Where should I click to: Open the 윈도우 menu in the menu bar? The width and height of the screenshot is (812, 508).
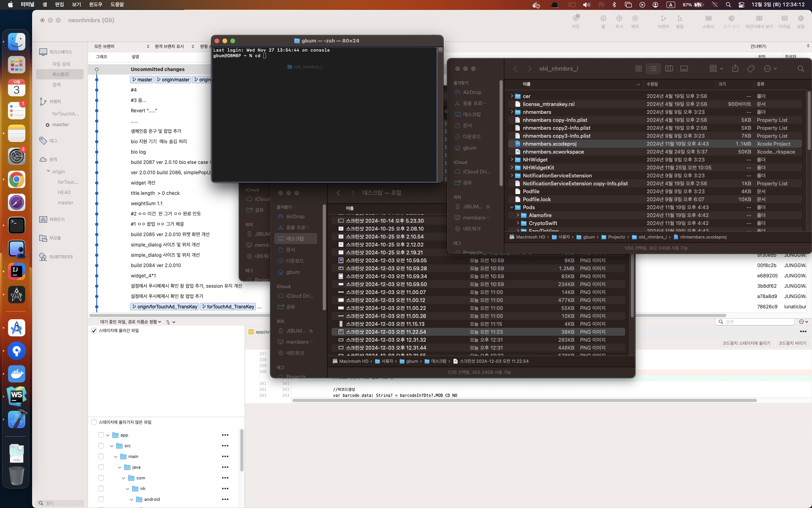tap(96, 4)
